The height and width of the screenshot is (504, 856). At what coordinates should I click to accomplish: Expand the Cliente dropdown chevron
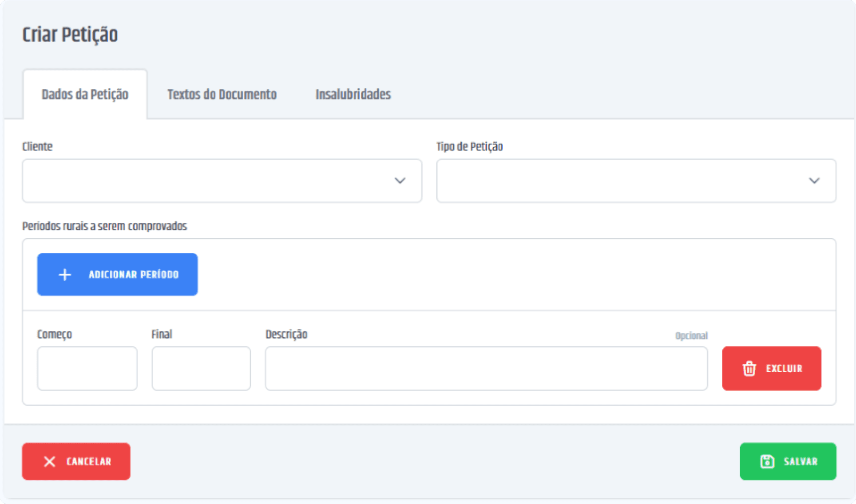[x=400, y=181]
